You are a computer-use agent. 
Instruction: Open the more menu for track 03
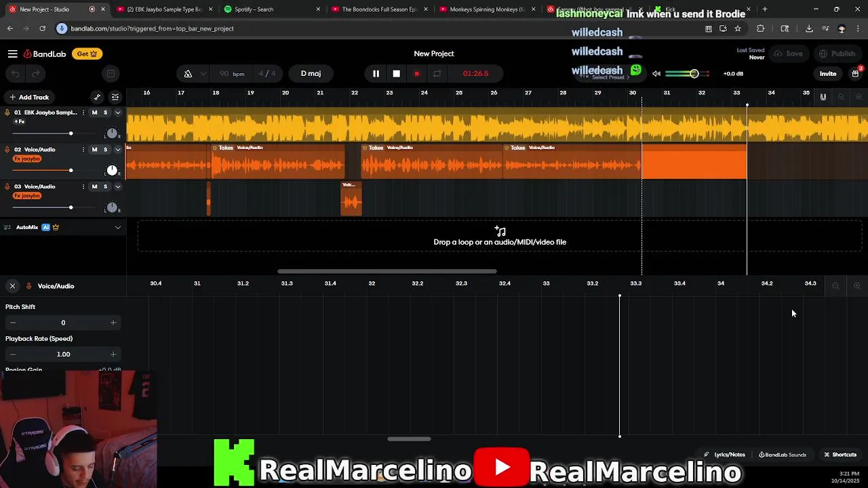(x=83, y=186)
